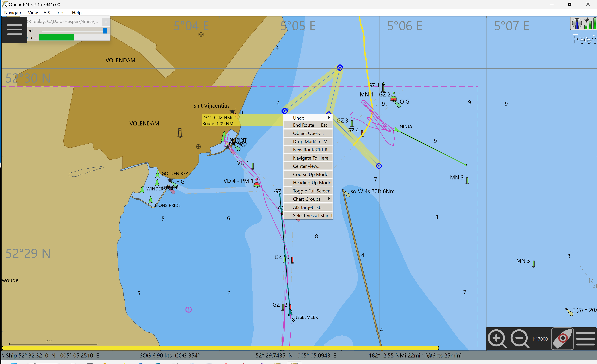Choose End Route in context menu
The height and width of the screenshot is (364, 597).
(x=308, y=125)
